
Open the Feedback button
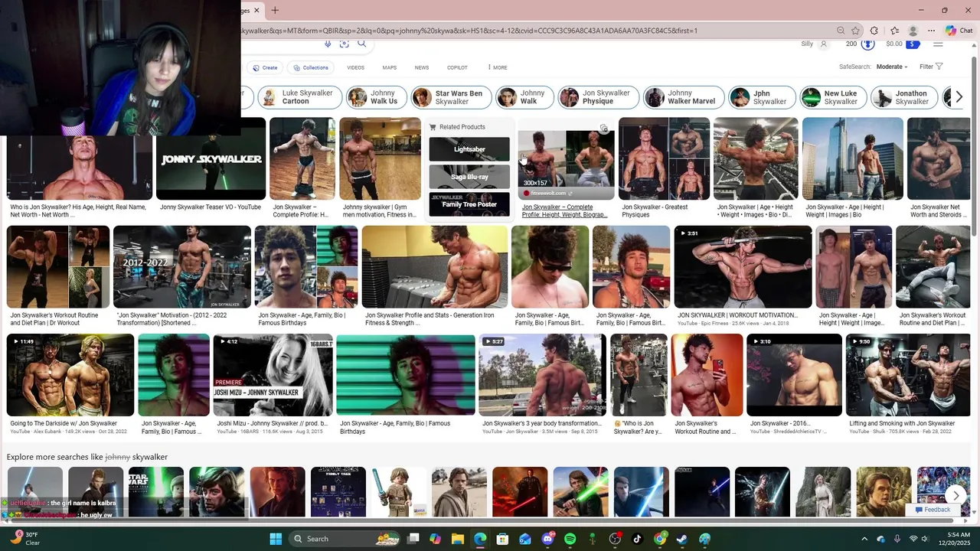coord(932,510)
